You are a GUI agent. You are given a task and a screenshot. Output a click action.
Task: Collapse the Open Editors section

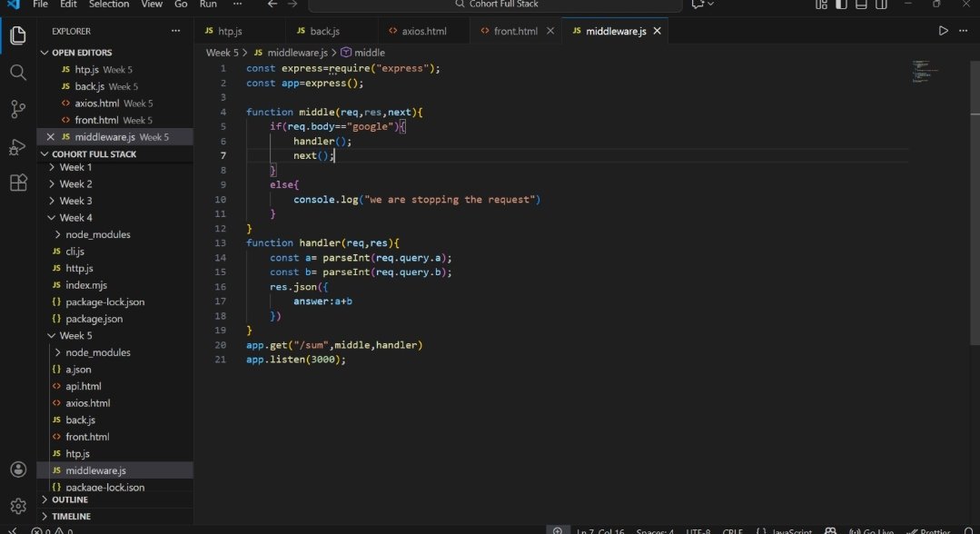45,53
